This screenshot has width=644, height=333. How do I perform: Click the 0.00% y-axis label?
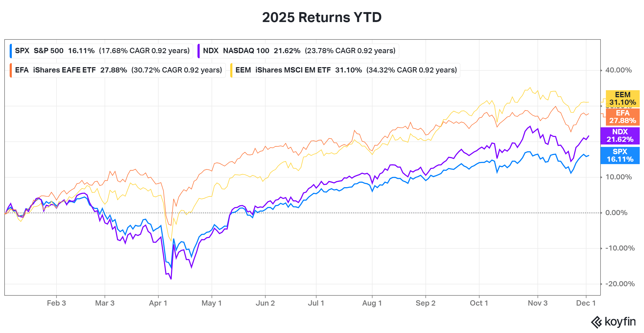pyautogui.click(x=616, y=213)
